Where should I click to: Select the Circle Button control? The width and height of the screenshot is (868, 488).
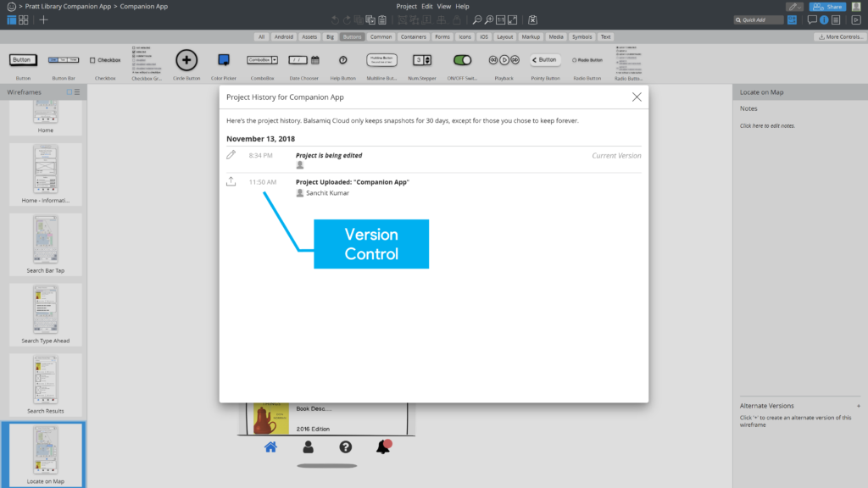186,59
